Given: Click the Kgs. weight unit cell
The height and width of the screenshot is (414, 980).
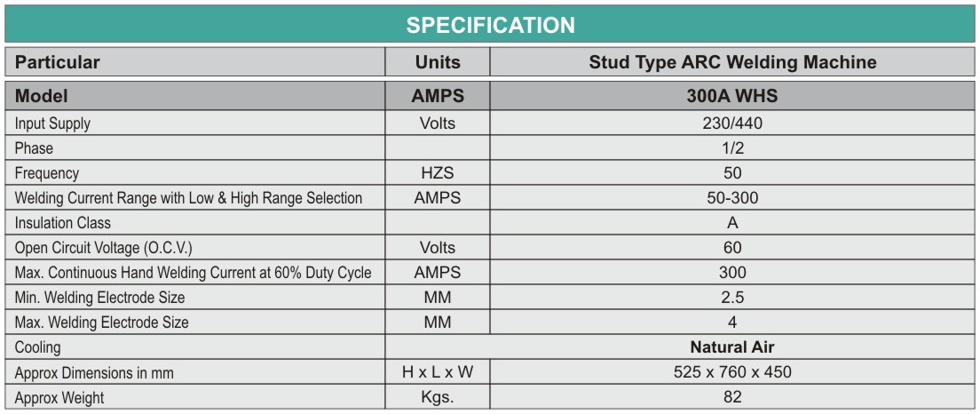Looking at the screenshot, I should pyautogui.click(x=438, y=397).
